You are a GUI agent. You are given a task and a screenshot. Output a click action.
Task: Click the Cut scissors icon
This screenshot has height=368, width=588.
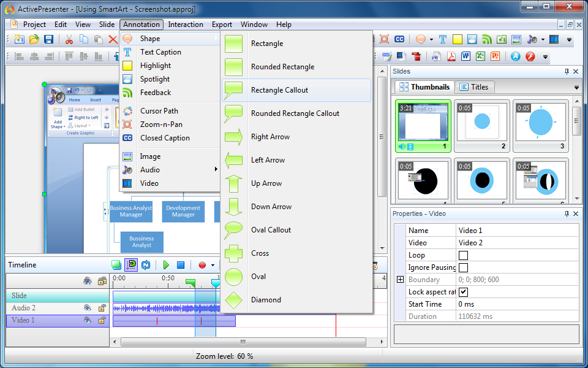click(69, 39)
